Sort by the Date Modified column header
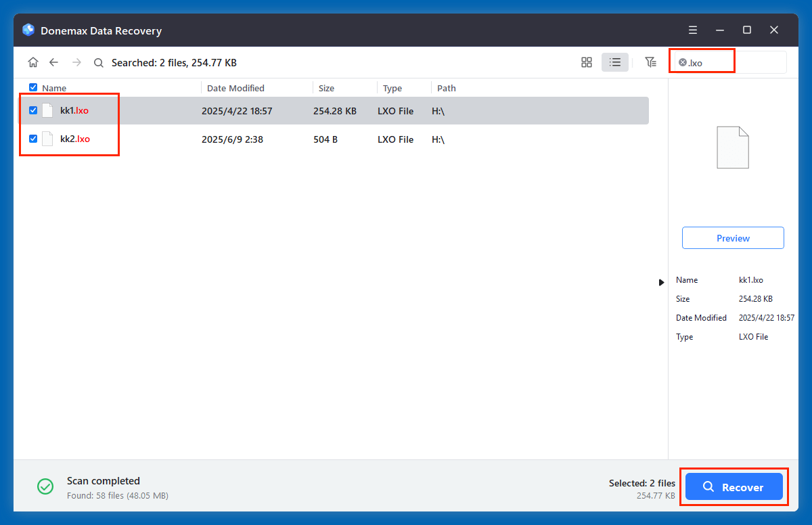The width and height of the screenshot is (812, 525). 234,88
